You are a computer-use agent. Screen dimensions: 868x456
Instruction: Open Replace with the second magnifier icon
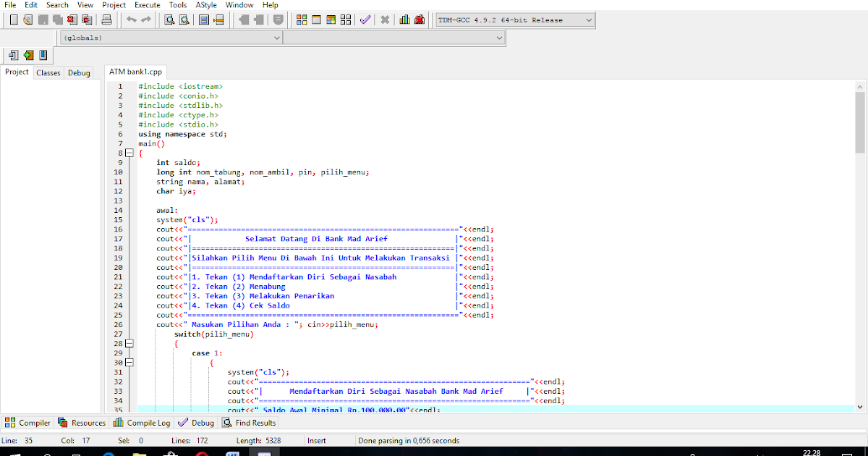[x=184, y=20]
